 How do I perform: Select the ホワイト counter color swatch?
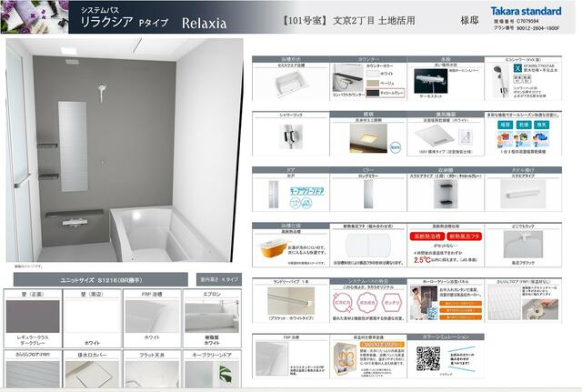point(373,74)
